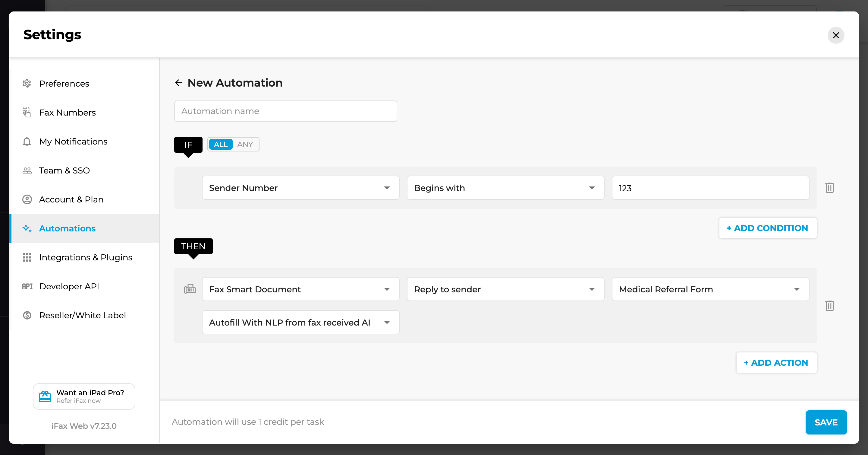Image resolution: width=868 pixels, height=455 pixels.
Task: Expand the Autofill With NLP dropdown
Action: (x=300, y=323)
